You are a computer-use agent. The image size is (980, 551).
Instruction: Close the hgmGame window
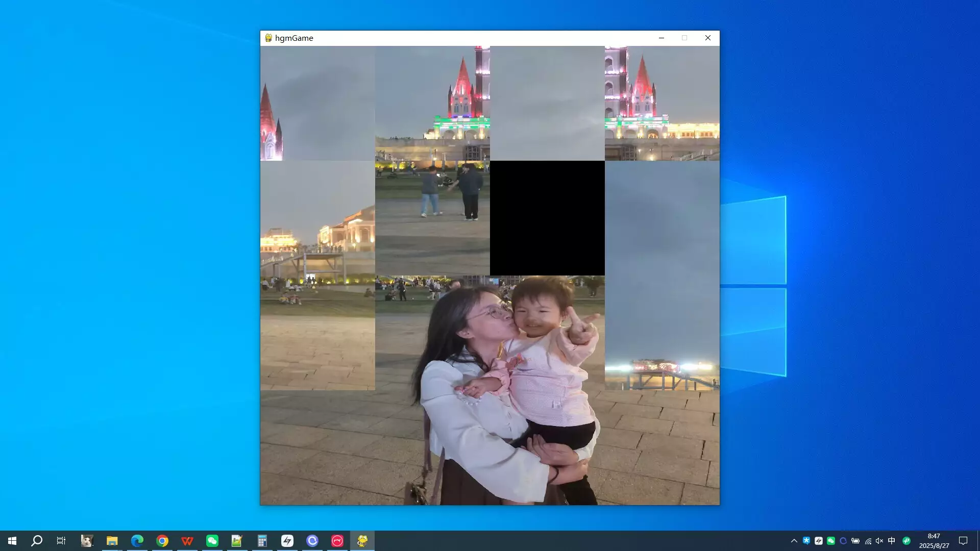pyautogui.click(x=707, y=38)
